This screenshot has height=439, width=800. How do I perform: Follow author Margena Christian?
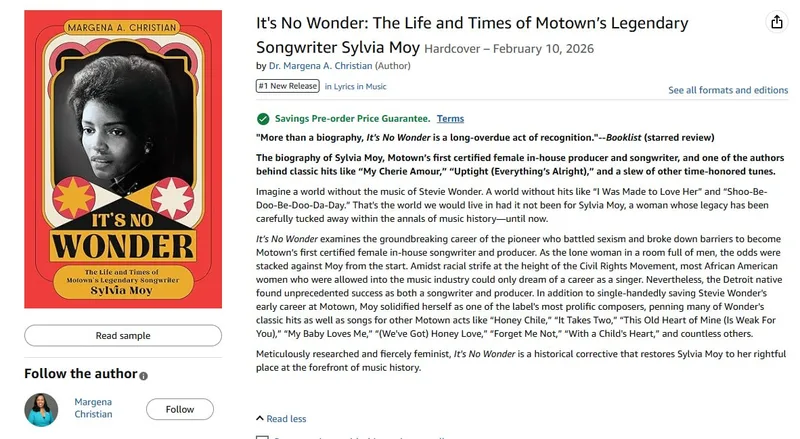point(180,409)
